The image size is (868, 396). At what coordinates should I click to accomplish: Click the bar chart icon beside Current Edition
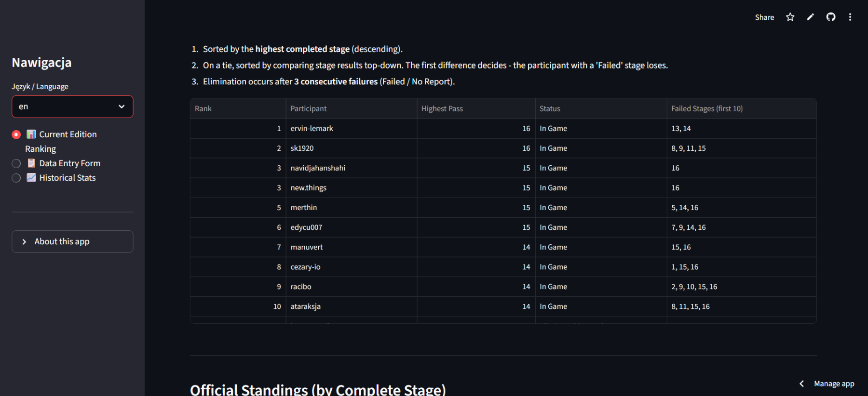point(31,134)
